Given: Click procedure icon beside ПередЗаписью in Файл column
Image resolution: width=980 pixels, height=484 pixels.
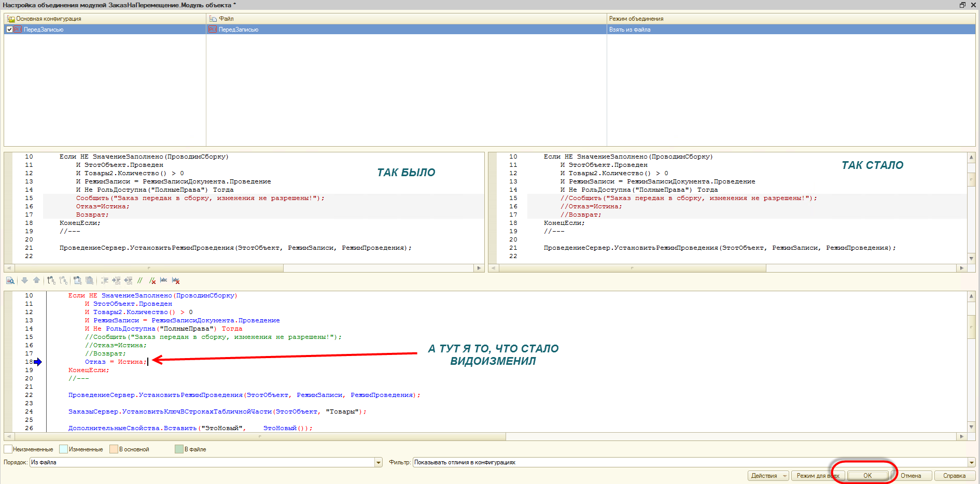Looking at the screenshot, I should tap(212, 30).
